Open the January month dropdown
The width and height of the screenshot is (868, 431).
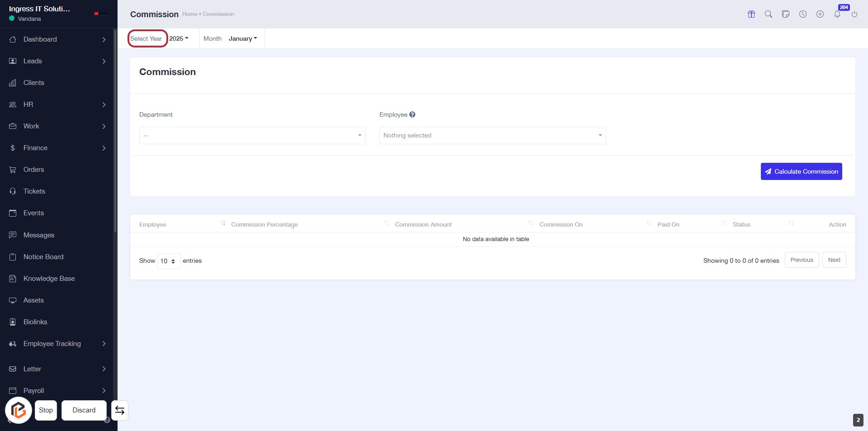tap(243, 38)
